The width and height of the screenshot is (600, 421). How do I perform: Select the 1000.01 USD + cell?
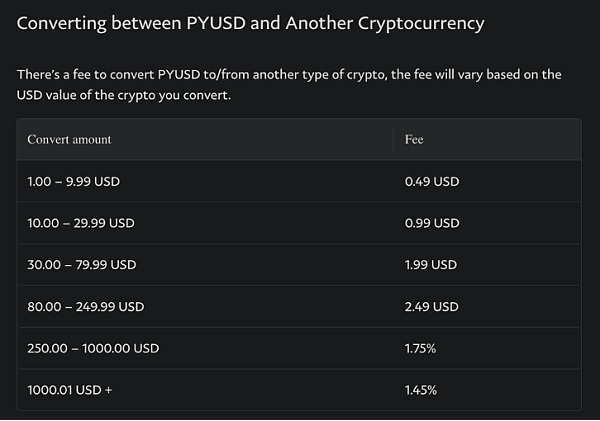pyautogui.click(x=70, y=389)
